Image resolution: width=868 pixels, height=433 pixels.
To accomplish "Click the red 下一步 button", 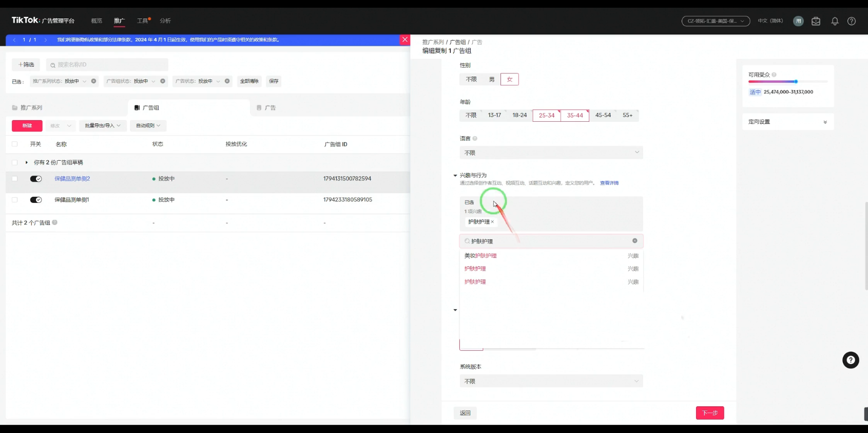I will click(x=709, y=413).
